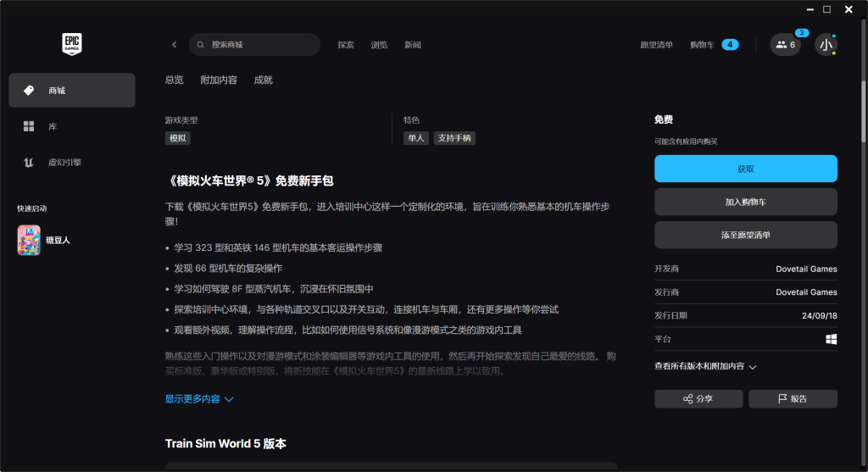
Task: Close the Epic Games window
Action: (x=849, y=9)
